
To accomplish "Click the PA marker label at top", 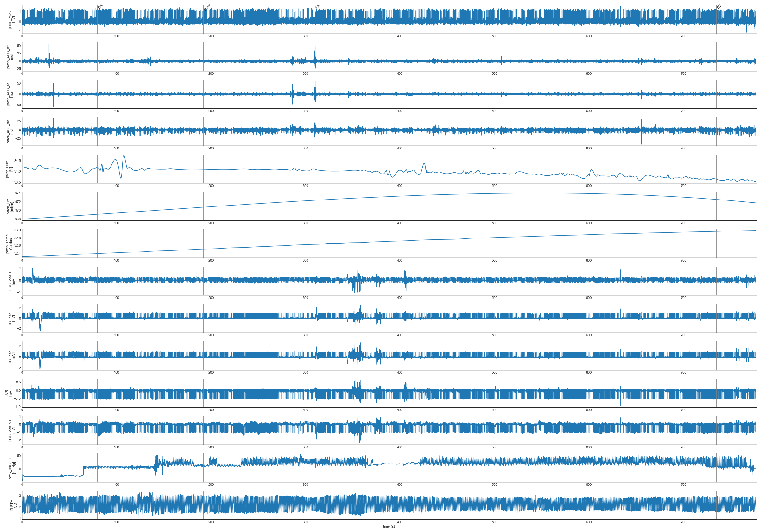I will point(318,6).
